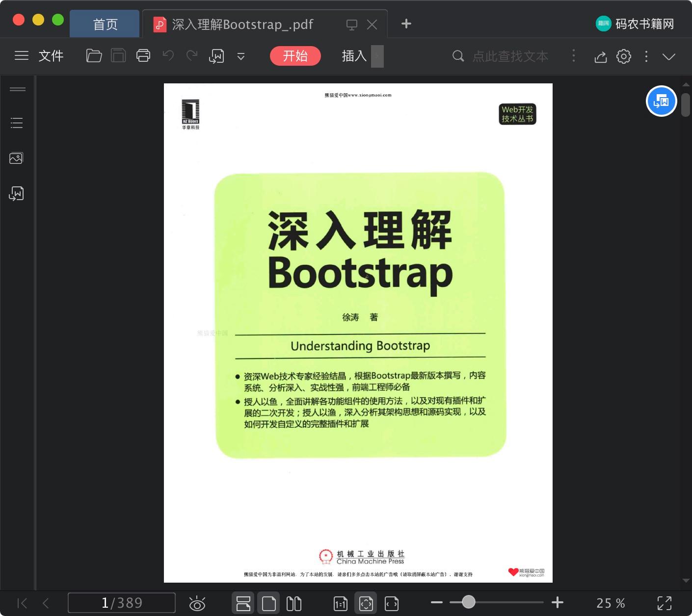
Task: Expand the ribbon with chevron down
Action: click(669, 57)
